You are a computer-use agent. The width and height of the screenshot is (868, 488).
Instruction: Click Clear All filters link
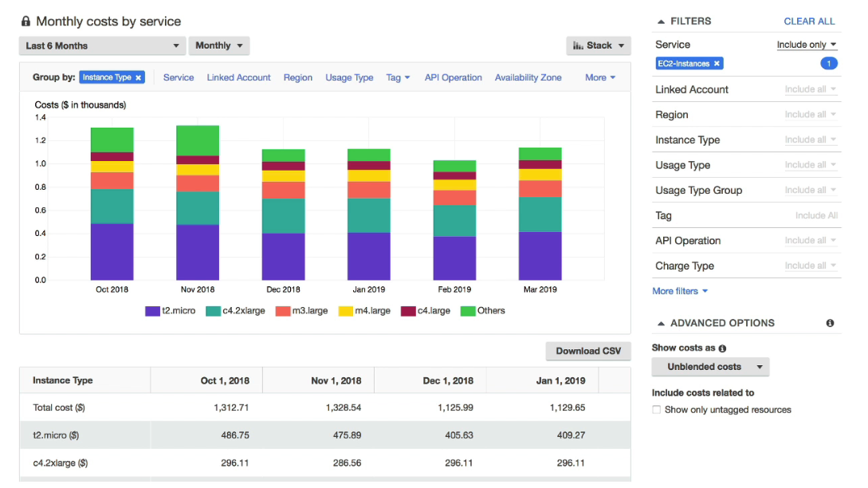pos(809,22)
